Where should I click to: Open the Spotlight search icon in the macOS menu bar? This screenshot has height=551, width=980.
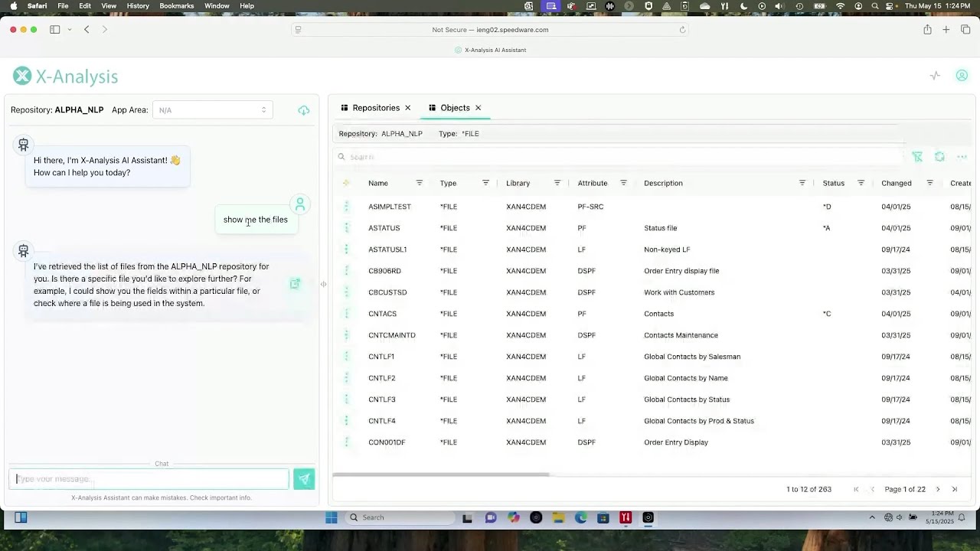point(874,6)
